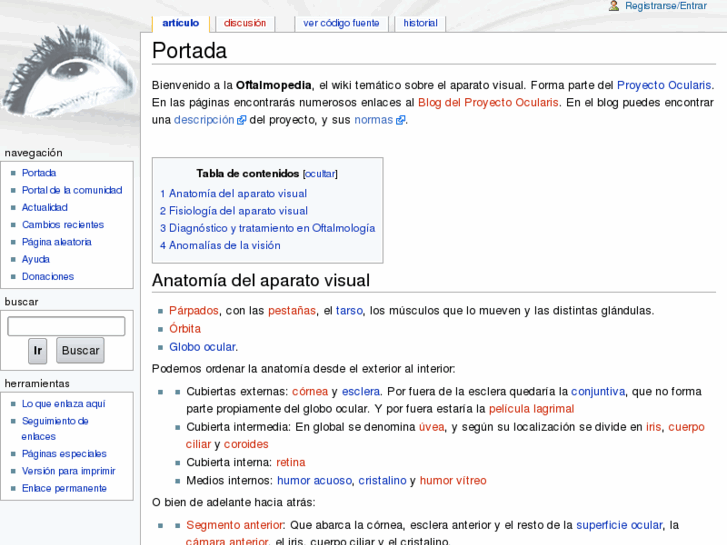Open Blog del Proyecto Ocularis link
Viewport: 727px width, 545px height.
click(488, 103)
